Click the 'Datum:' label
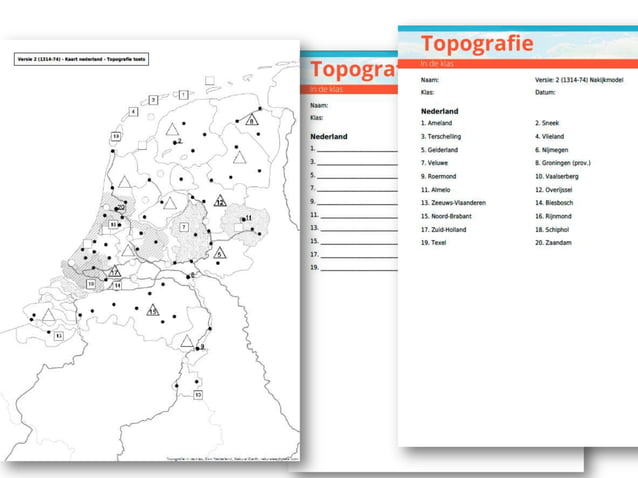The width and height of the screenshot is (638, 478). (545, 92)
